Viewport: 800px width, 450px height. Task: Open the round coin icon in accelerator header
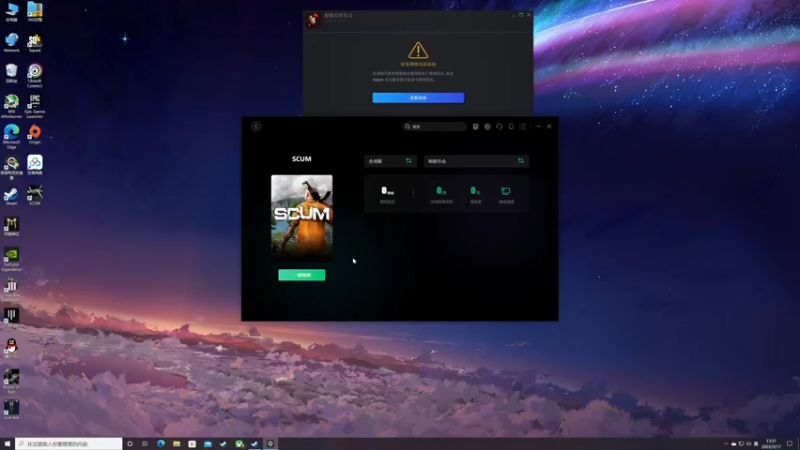click(487, 127)
